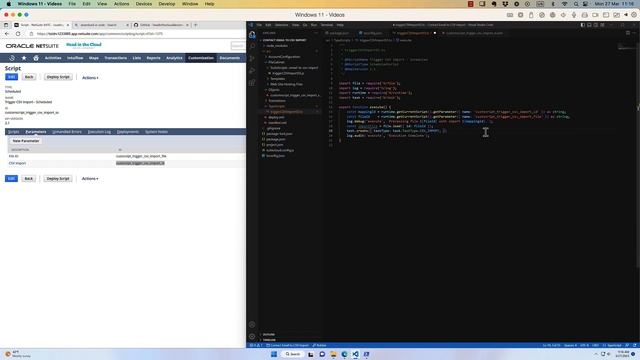Expand OUTLINE section in VS Code sidebar
The image size is (640, 360).
[269, 335]
